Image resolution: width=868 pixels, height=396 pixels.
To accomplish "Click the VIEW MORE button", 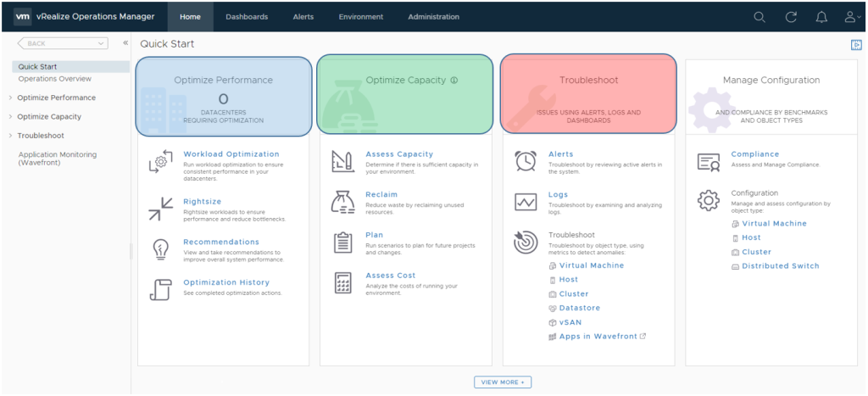I will point(503,382).
